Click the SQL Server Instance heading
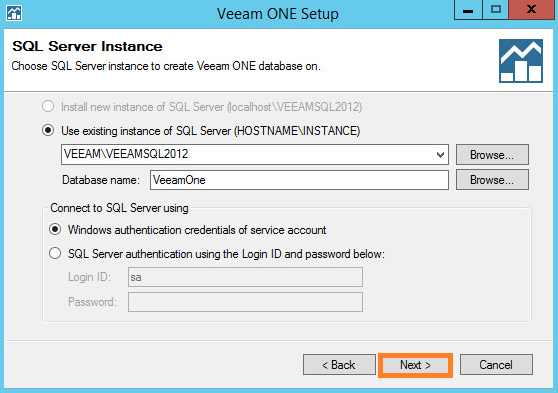This screenshot has width=558, height=393. (87, 46)
